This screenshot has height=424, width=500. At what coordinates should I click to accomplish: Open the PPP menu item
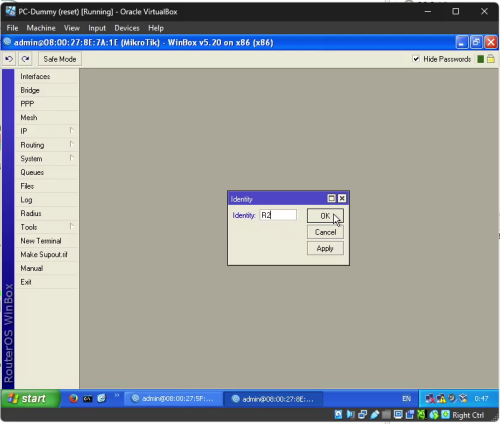pyautogui.click(x=46, y=104)
